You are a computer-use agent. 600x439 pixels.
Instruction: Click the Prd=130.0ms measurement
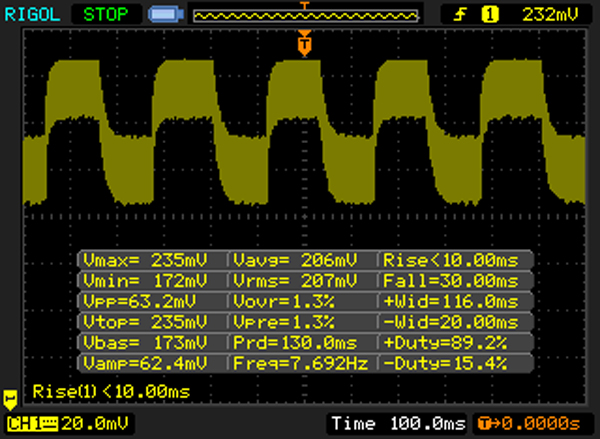pos(295,343)
